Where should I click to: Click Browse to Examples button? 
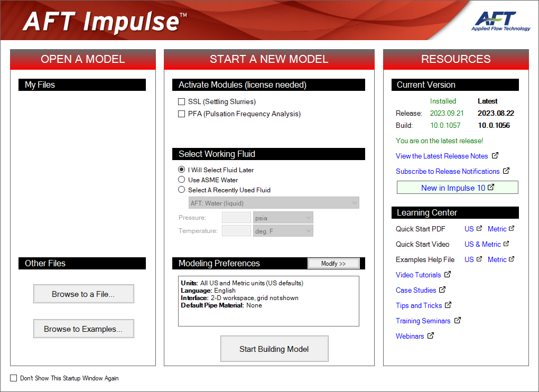[83, 329]
